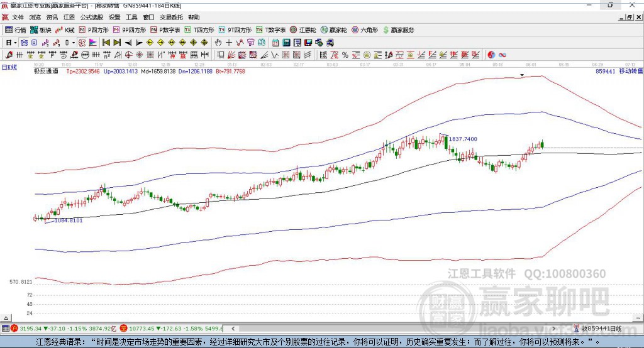Viewport: 644px width, 348px height.
Task: Expand bottom panel with up-triangle button
Action: (6, 318)
